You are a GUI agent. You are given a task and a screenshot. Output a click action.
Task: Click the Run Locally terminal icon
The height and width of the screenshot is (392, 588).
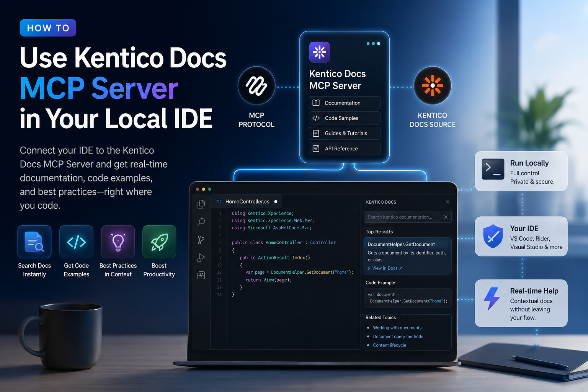click(493, 169)
